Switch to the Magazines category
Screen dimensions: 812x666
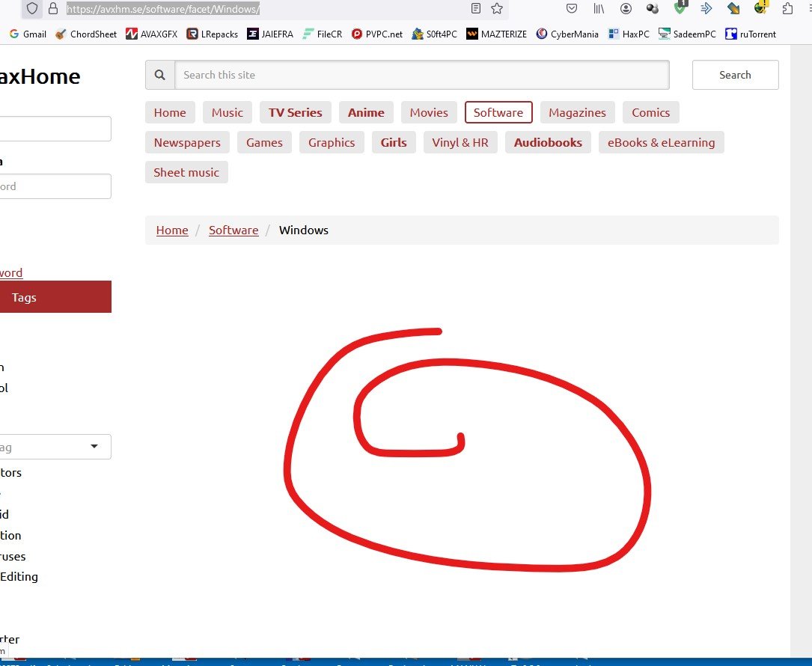[x=577, y=112]
